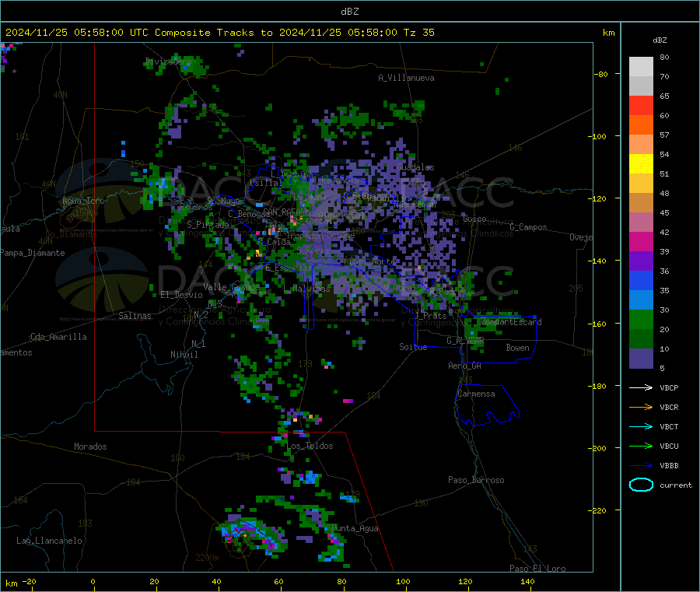Click the 'El_Desvio' map label
The width and height of the screenshot is (700, 592).
click(x=182, y=295)
